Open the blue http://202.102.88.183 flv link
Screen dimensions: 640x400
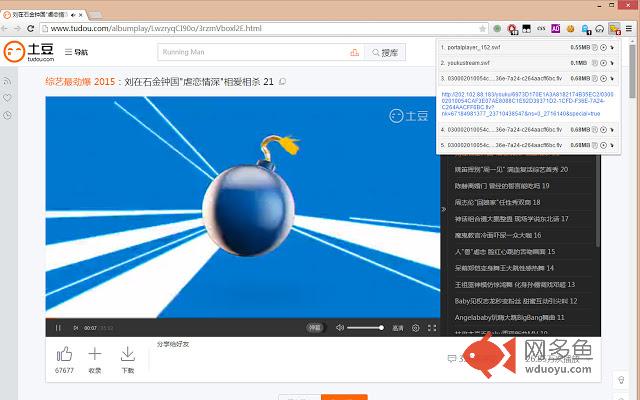click(x=527, y=104)
